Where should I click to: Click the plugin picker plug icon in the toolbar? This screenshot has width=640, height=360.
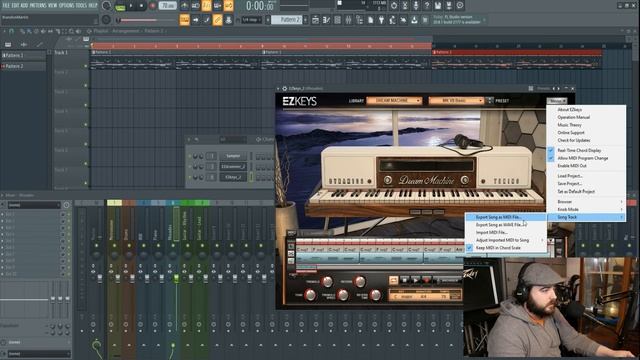pos(382,20)
